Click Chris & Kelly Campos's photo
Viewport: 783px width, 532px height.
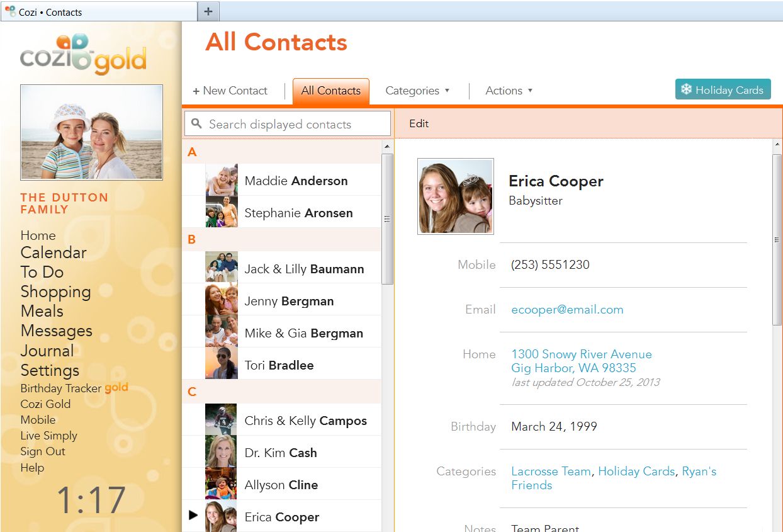coord(222,420)
